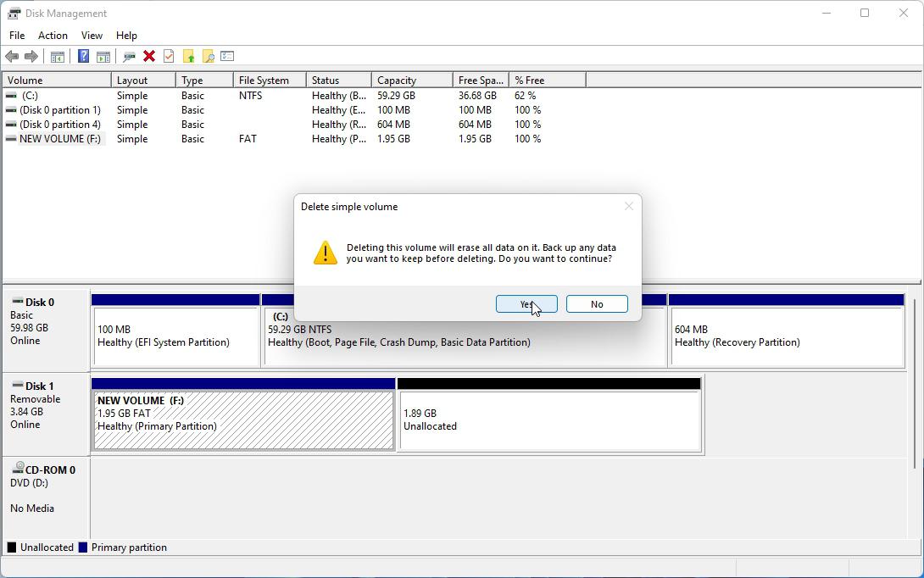Select the 604 MB Recovery Partition block

coord(786,331)
